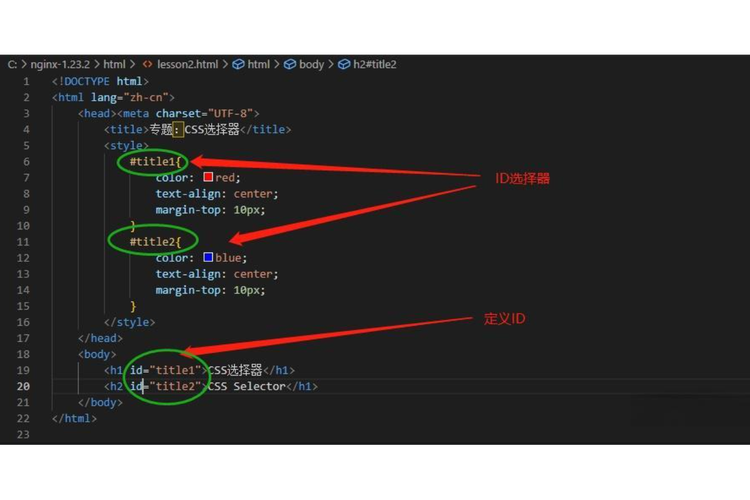
Task: Select the nginx-1.23.2 breadcrumb folder
Action: pyautogui.click(x=60, y=64)
